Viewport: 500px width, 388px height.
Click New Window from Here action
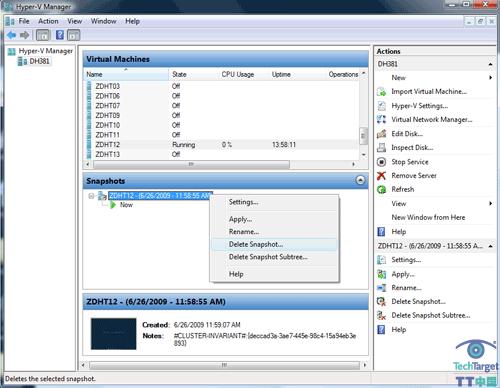pos(428,217)
